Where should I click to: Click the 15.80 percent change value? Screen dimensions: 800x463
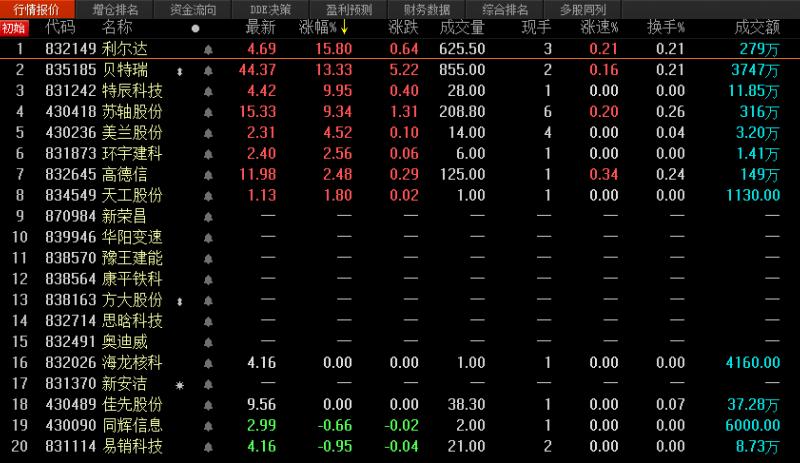[334, 49]
